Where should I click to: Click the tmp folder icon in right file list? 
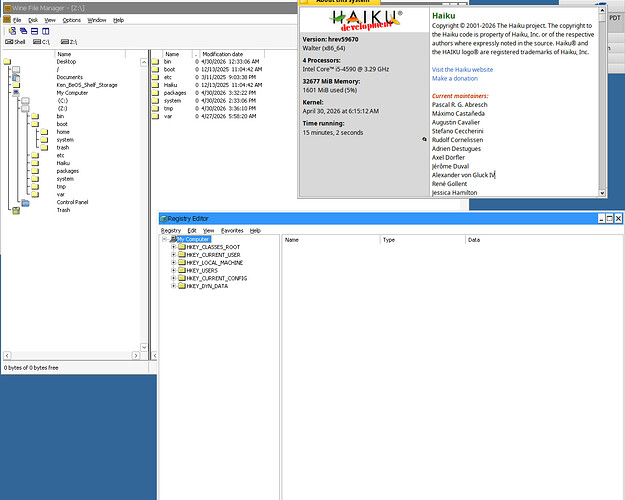pyautogui.click(x=155, y=108)
